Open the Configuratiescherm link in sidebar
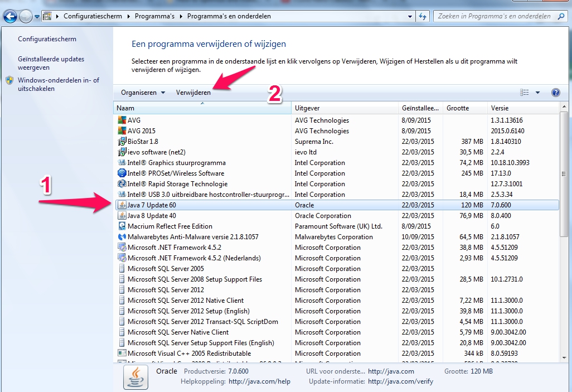The width and height of the screenshot is (572, 392). click(47, 39)
